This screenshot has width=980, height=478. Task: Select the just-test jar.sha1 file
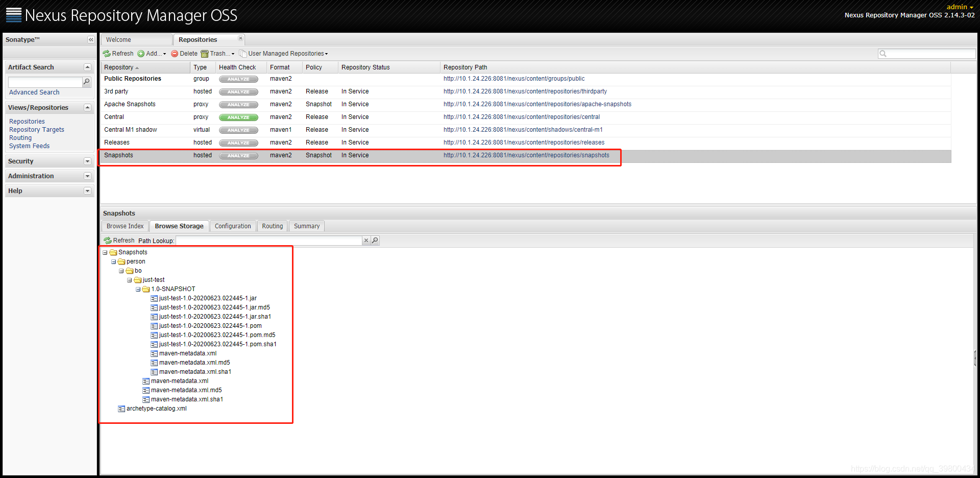pyautogui.click(x=215, y=317)
